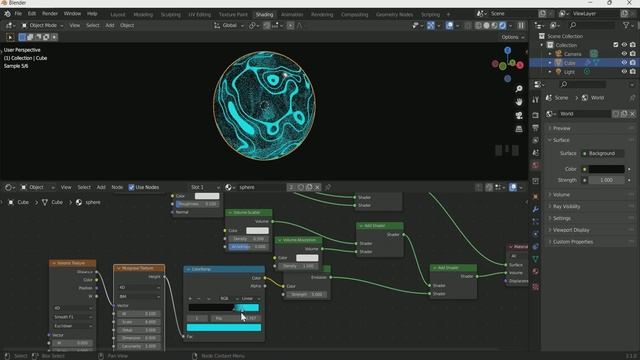
Task: Click the node editor type icon
Action: (9, 187)
